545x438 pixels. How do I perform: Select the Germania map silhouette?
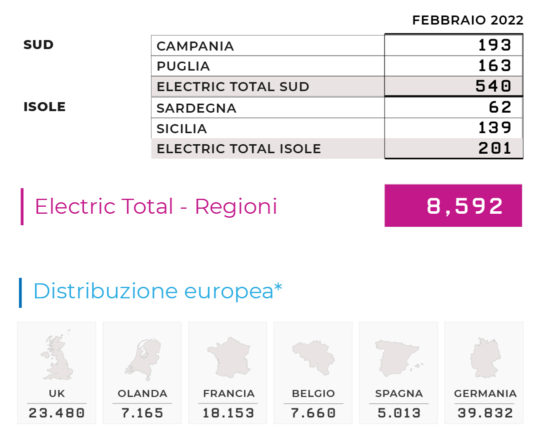[485, 358]
